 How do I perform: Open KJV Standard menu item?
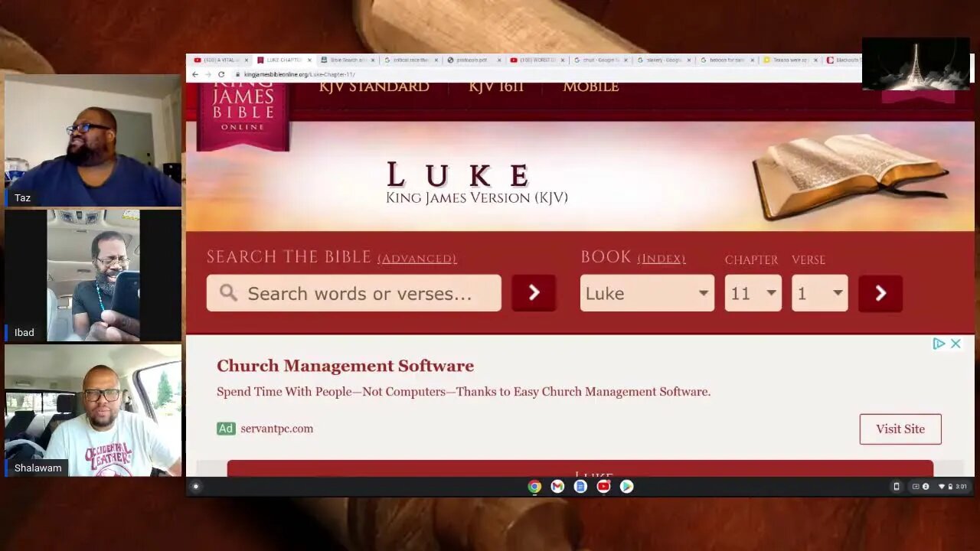click(374, 86)
